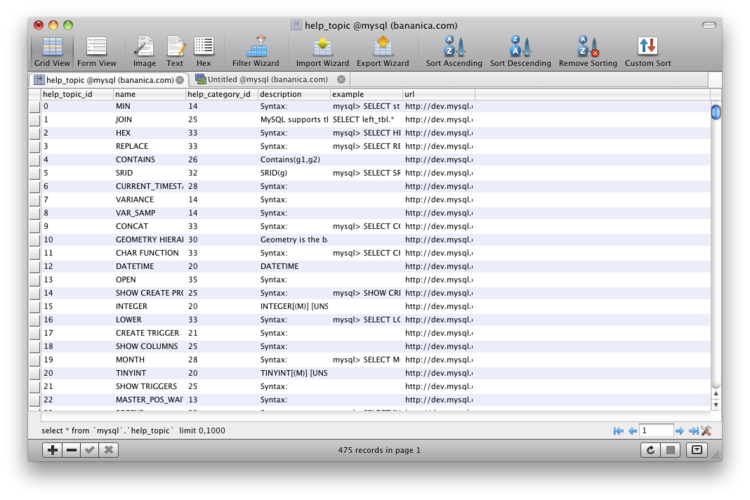Click the page number field

click(656, 431)
